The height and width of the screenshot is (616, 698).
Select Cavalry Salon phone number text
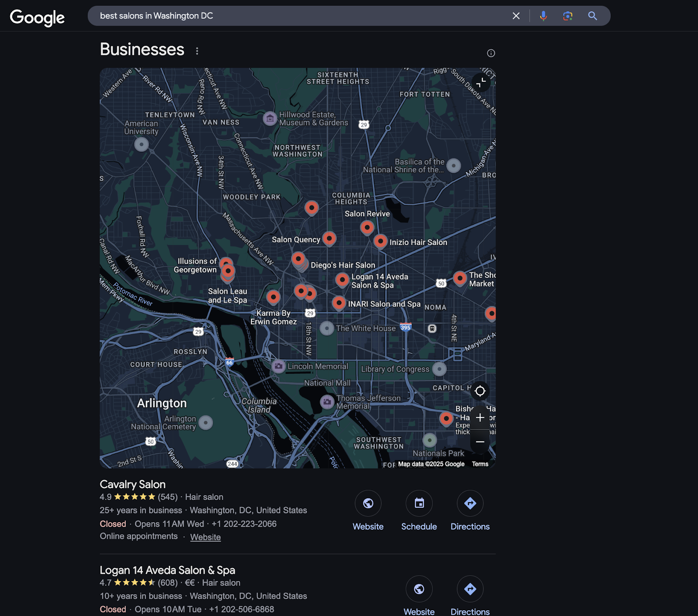click(x=244, y=524)
